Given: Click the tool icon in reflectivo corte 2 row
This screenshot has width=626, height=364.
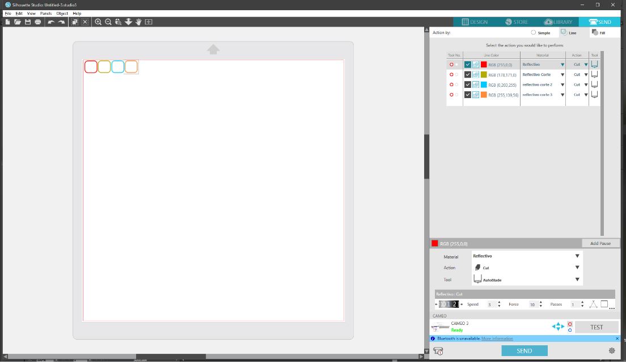Looking at the screenshot, I should [x=594, y=84].
